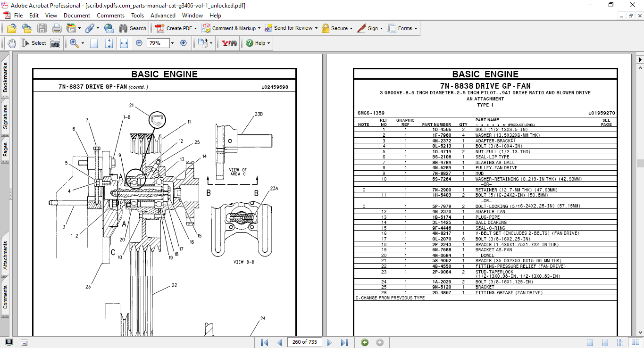The height and width of the screenshot is (348, 644).
Task: Enable Single Page layout in status bar
Action: (x=590, y=342)
